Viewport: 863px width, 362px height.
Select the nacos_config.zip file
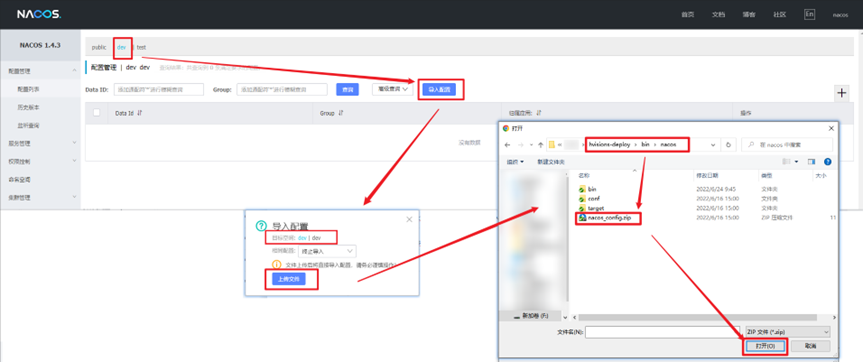point(609,218)
